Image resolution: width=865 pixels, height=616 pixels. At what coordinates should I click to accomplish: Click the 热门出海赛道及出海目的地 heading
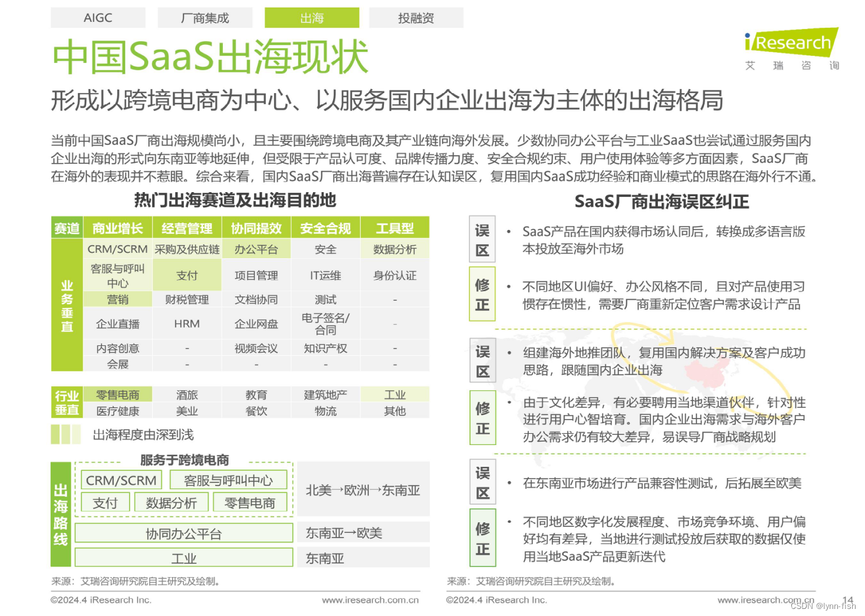click(235, 200)
